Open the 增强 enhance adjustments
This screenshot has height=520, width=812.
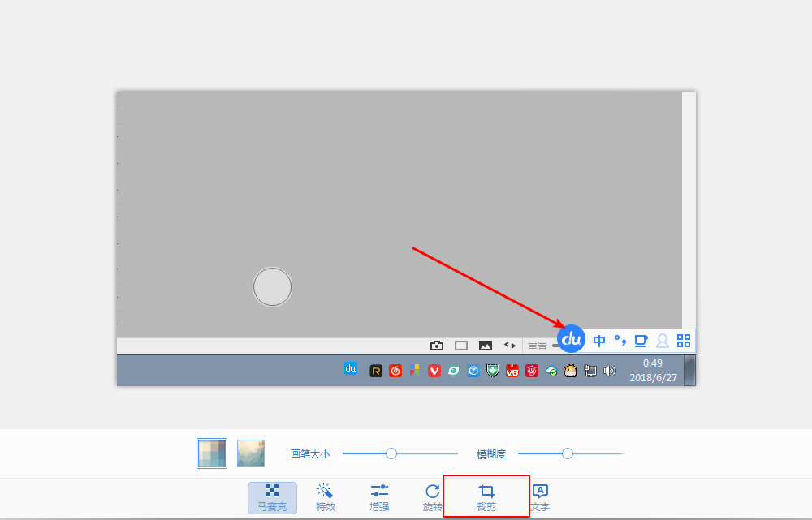pos(379,497)
